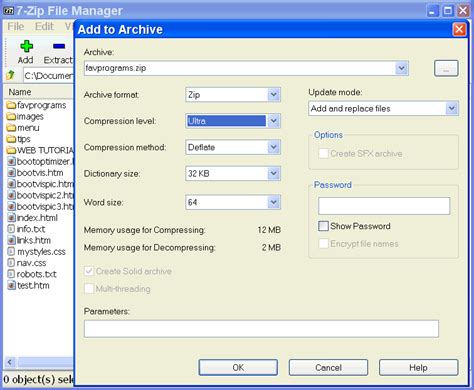Open the Update mode dropdown
Screen dimensions: 474x390
pyautogui.click(x=452, y=108)
